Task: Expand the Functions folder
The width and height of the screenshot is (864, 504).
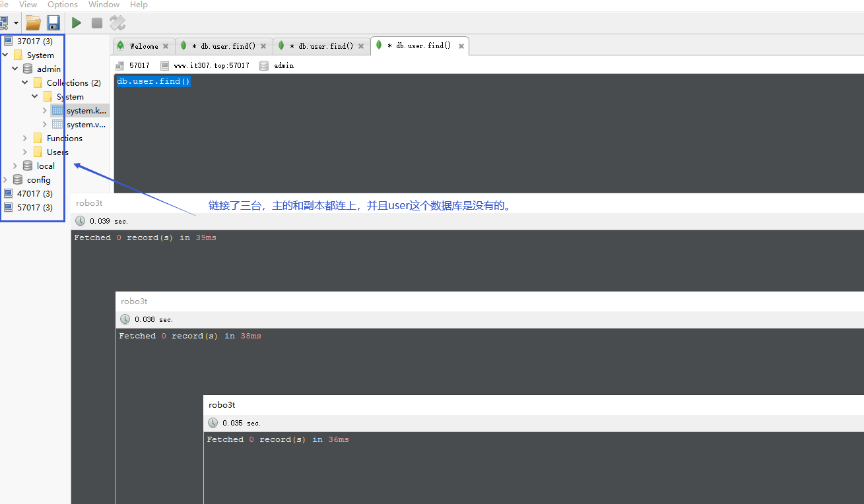Action: coord(25,139)
